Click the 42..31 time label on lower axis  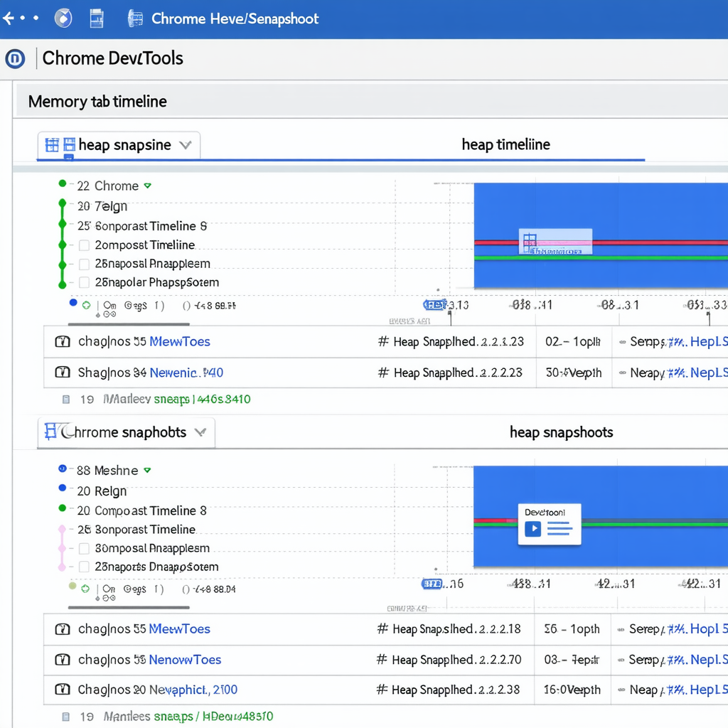pos(615,584)
